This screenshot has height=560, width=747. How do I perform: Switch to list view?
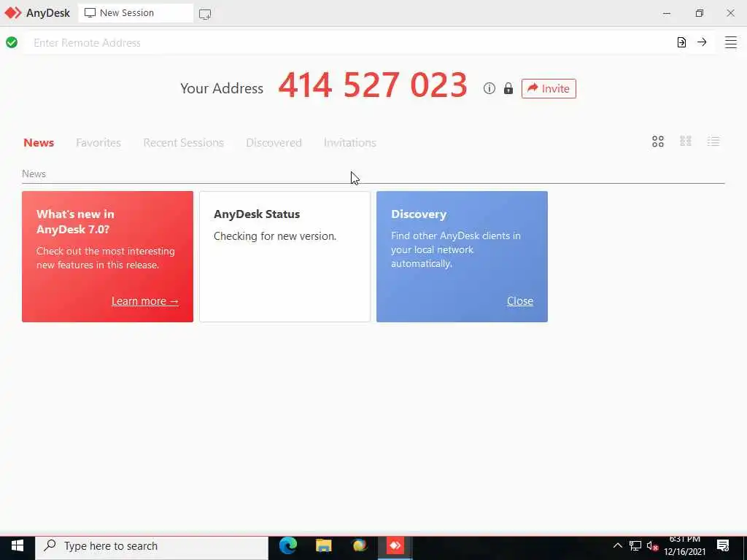coord(713,141)
